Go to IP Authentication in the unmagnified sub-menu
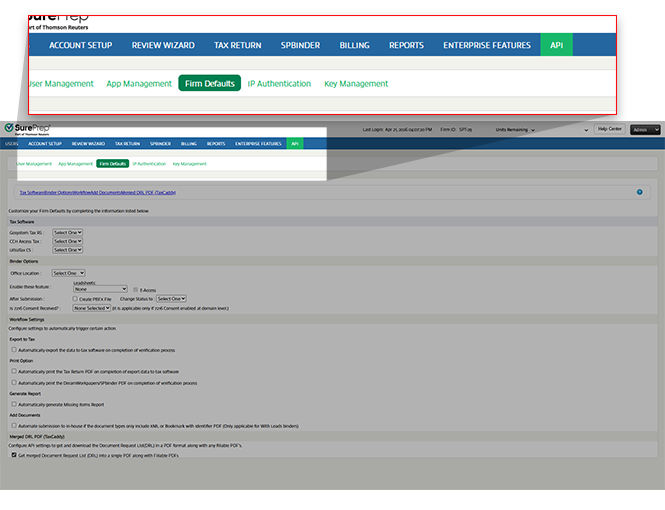 coord(149,164)
